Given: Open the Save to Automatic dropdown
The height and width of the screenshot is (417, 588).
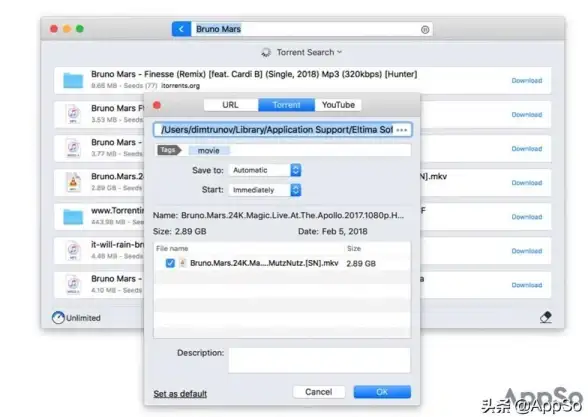Looking at the screenshot, I should click(266, 170).
